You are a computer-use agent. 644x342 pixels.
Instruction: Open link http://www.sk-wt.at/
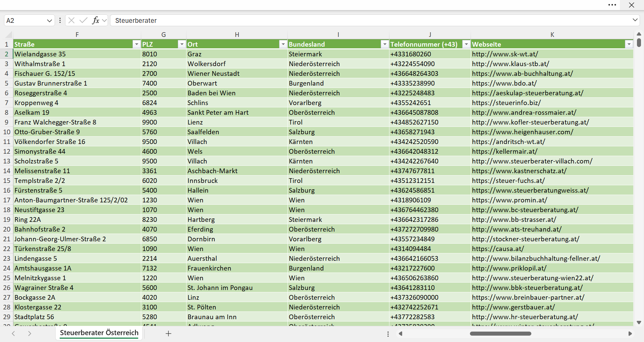pos(505,54)
